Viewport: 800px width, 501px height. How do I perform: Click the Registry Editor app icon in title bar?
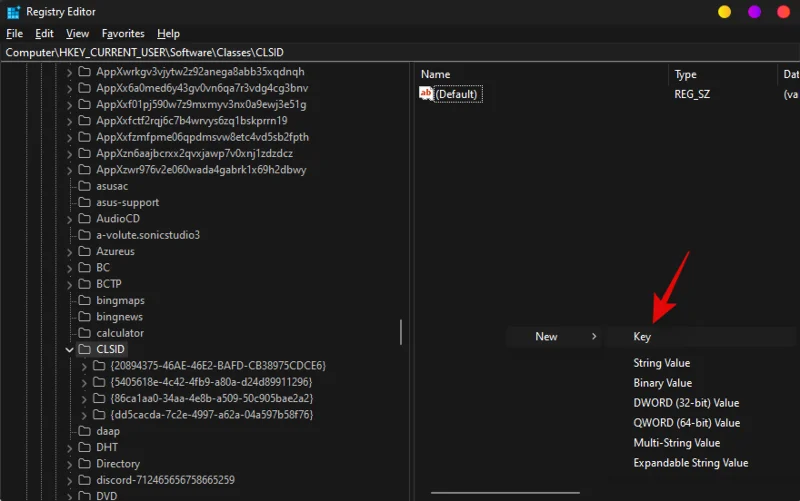click(13, 12)
